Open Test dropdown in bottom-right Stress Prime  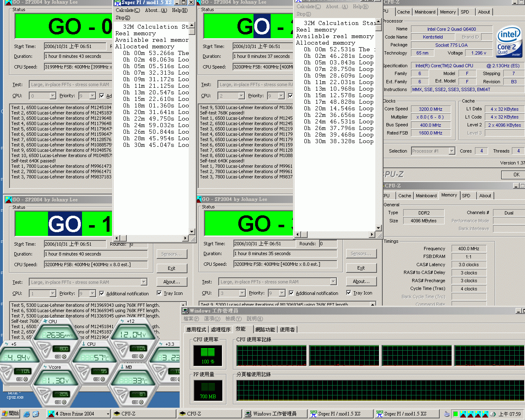click(333, 282)
